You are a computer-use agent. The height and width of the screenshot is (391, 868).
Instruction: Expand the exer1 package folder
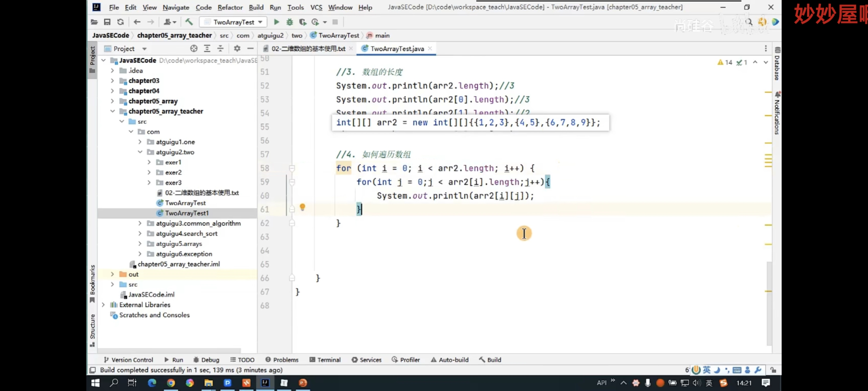pos(149,163)
